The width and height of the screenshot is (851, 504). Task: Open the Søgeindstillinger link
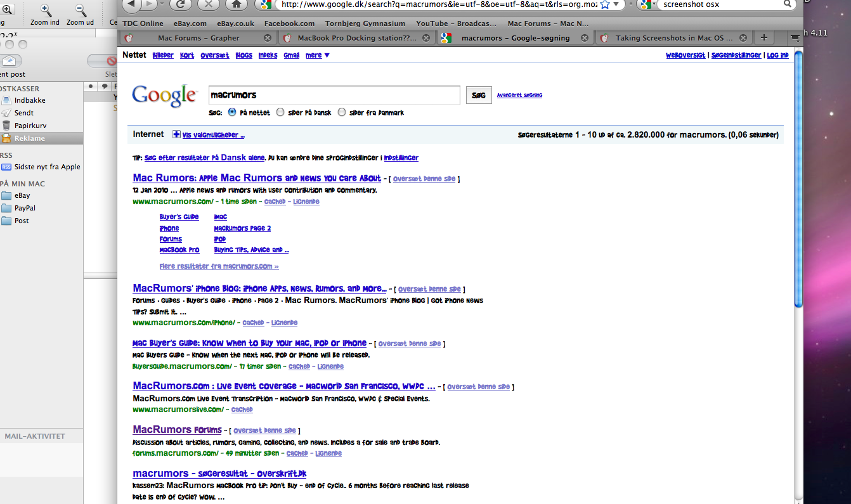point(736,55)
